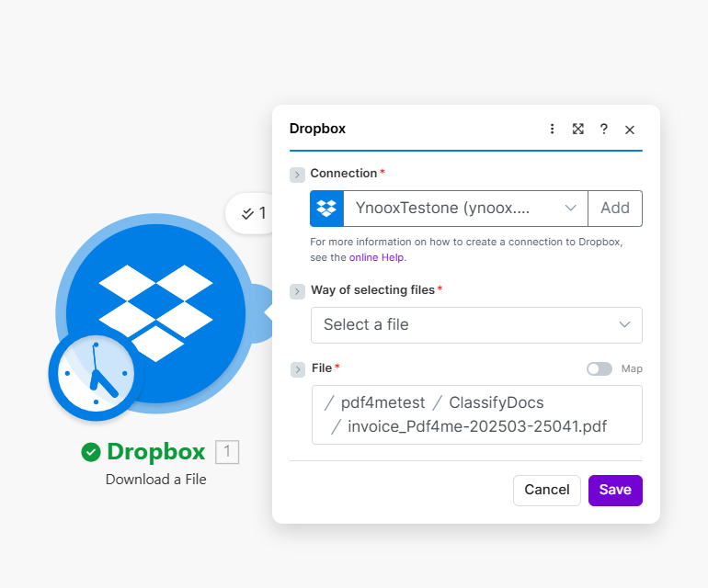Click the ClassifyDocs folder path segment
Screen dimensions: 708x588
coord(497,402)
